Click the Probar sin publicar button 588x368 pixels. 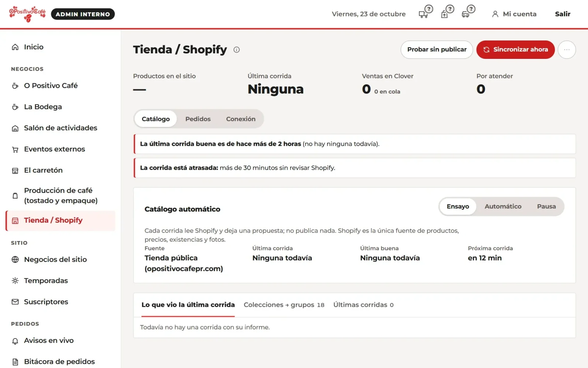(x=437, y=49)
